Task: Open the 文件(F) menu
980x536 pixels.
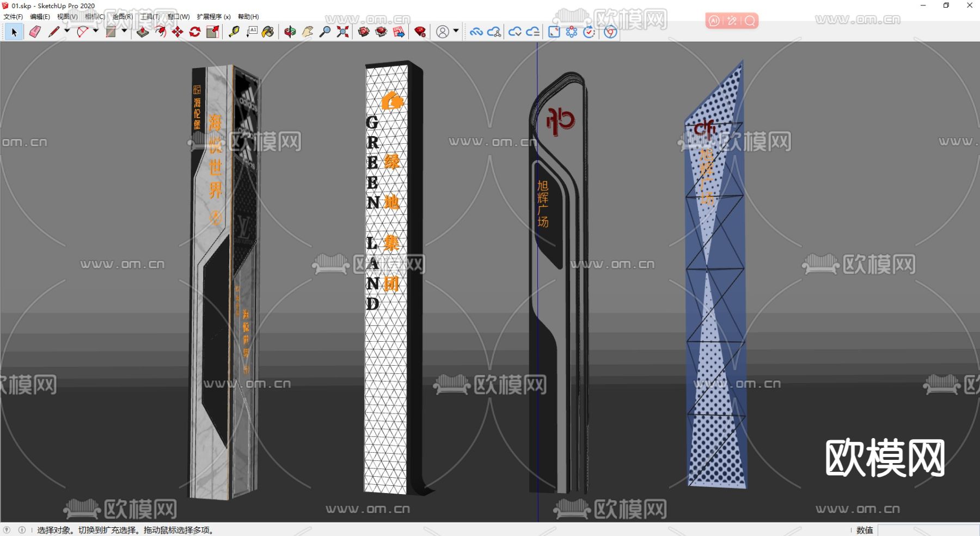Action: coord(13,17)
